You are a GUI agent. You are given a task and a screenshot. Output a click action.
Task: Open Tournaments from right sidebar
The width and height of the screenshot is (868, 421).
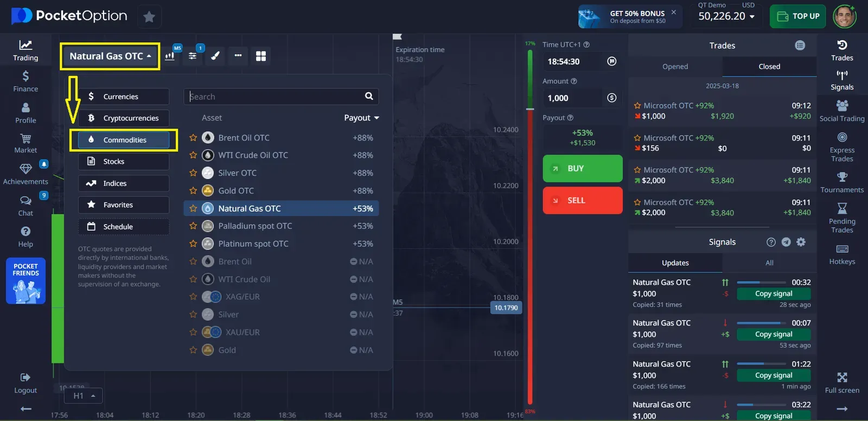841,182
